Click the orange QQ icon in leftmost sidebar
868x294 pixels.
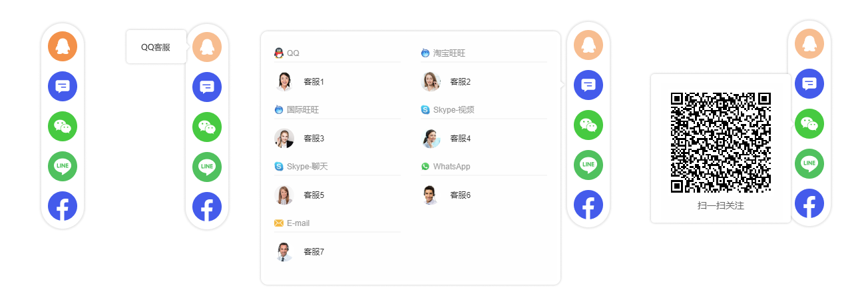pos(63,46)
